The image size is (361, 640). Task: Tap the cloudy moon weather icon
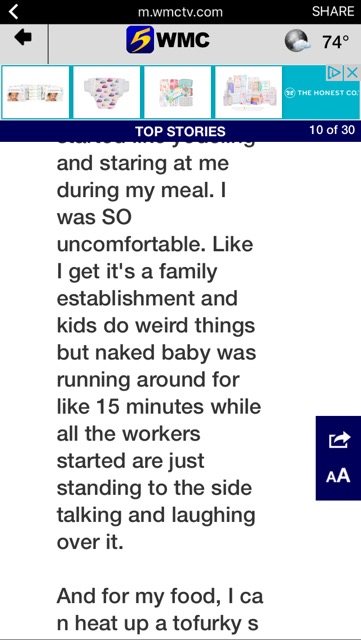tap(296, 42)
